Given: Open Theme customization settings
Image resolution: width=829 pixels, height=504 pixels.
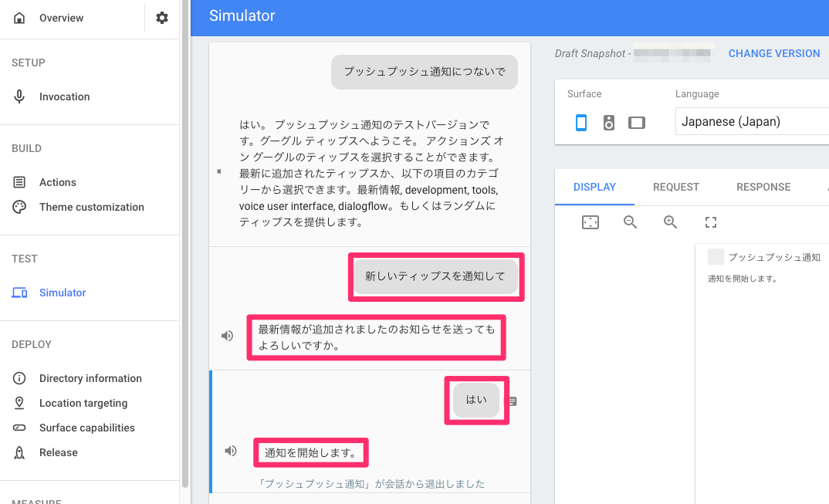Looking at the screenshot, I should coord(90,207).
